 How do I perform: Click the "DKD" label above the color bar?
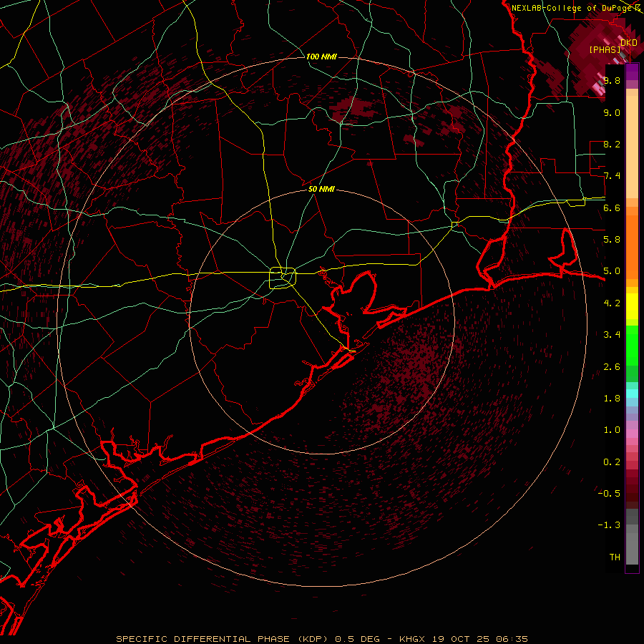pos(629,42)
